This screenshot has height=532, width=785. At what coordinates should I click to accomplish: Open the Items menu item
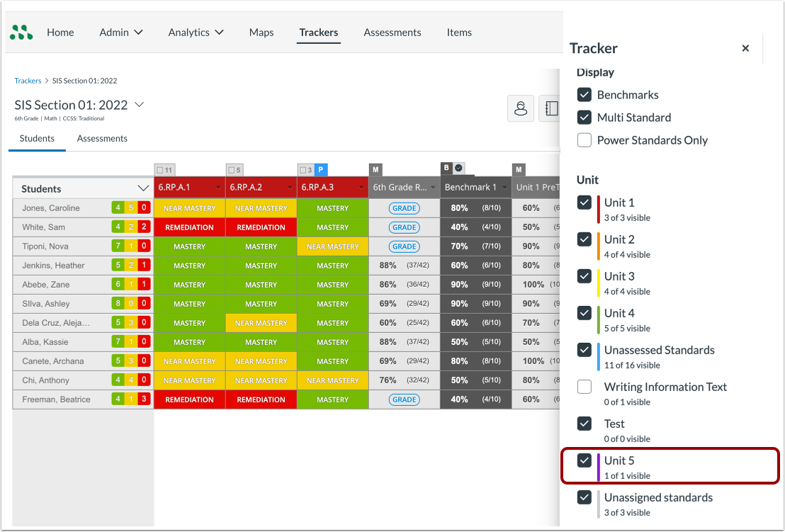click(x=459, y=33)
